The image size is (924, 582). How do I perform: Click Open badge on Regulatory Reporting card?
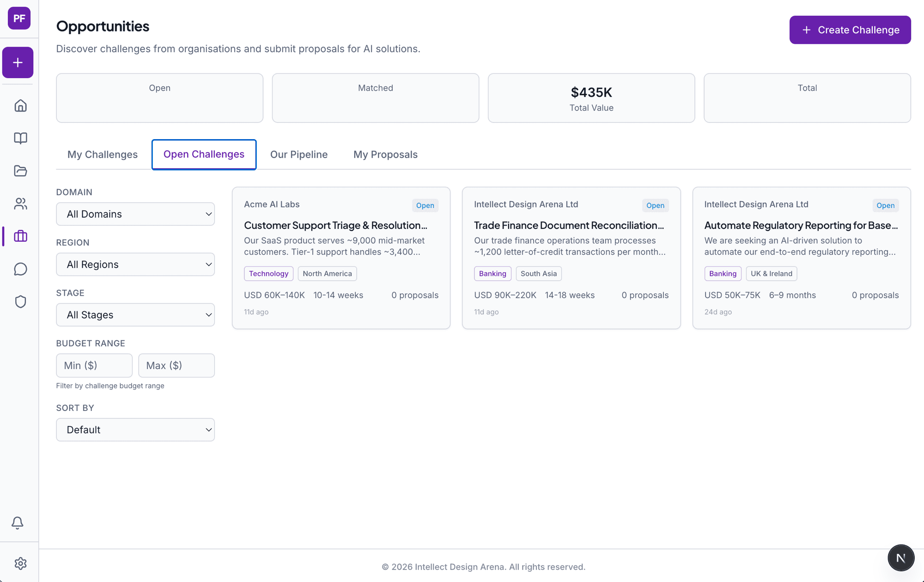885,206
